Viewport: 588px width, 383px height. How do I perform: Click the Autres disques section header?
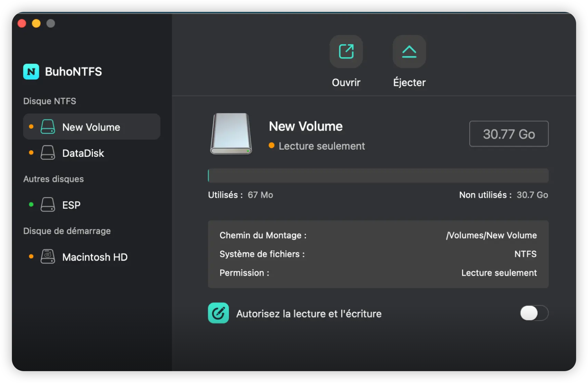click(x=54, y=179)
